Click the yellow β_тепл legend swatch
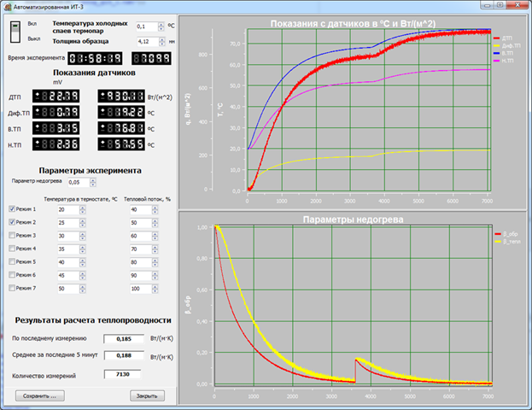Image resolution: width=532 pixels, height=410 pixels. tap(498, 242)
